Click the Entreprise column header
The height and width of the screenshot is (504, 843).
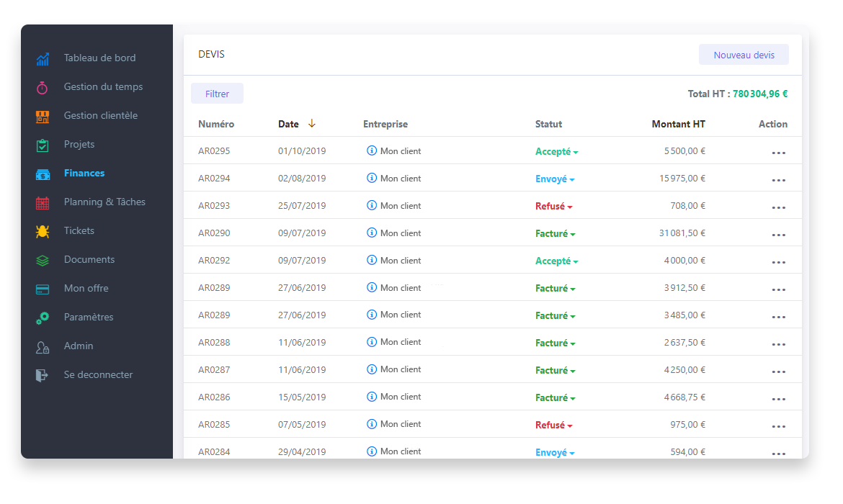pyautogui.click(x=385, y=124)
